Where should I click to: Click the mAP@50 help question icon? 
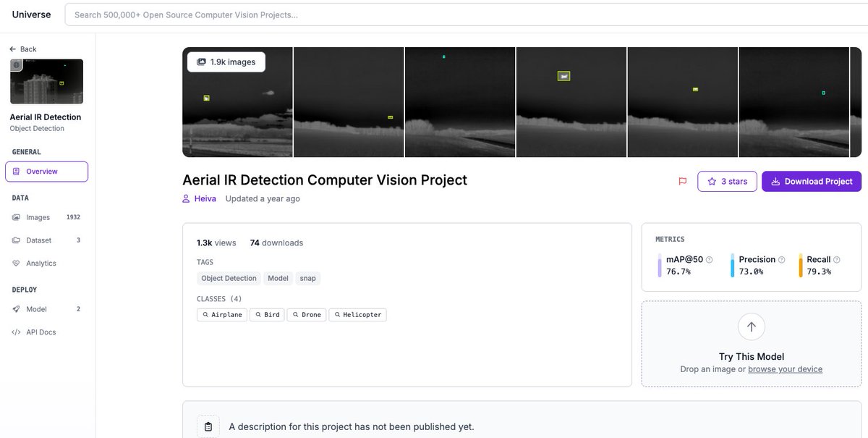[x=709, y=260]
